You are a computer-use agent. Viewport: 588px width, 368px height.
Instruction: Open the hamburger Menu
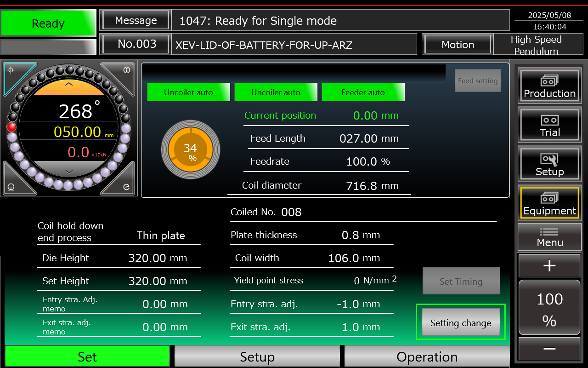[549, 237]
